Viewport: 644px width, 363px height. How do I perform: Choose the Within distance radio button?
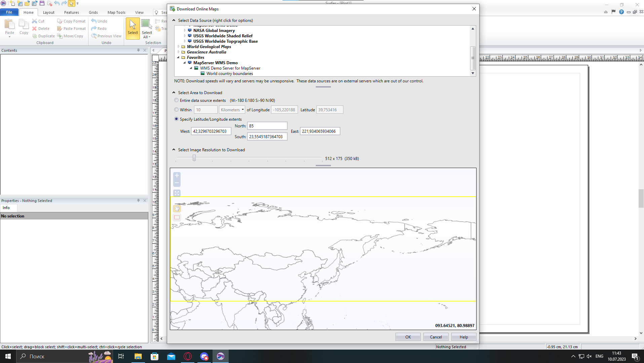(x=177, y=110)
